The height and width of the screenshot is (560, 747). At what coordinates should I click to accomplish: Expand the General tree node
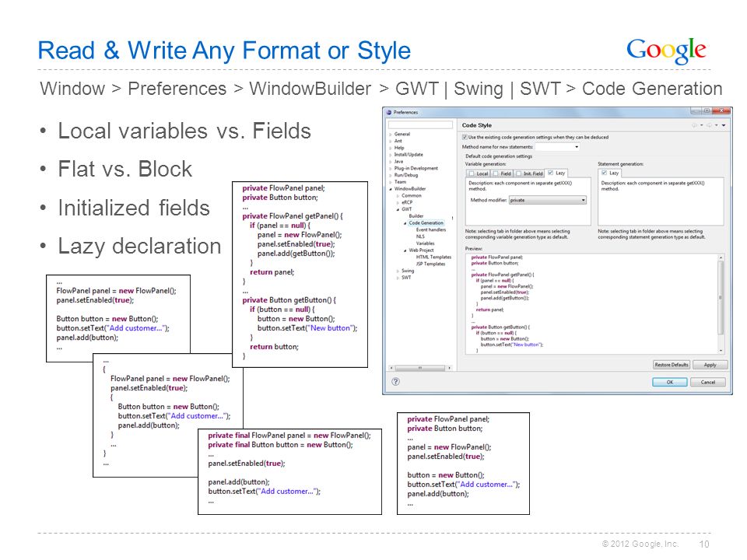click(x=391, y=135)
